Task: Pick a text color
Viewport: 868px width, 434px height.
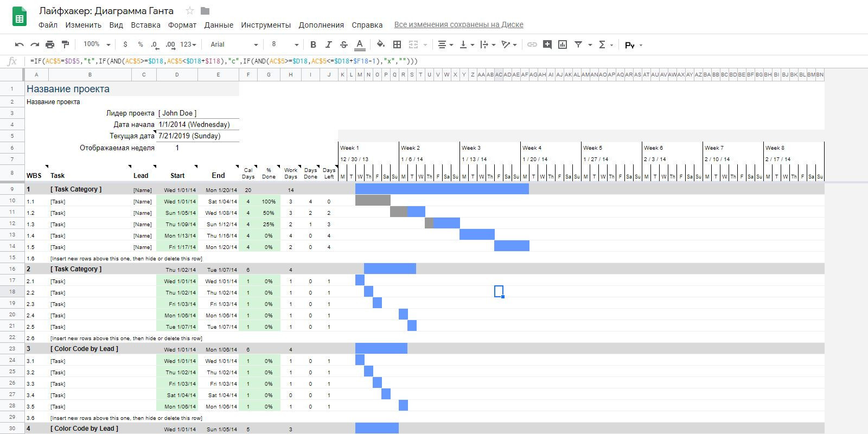Action: [x=359, y=44]
